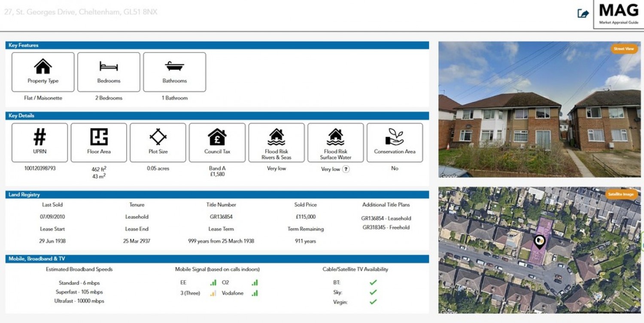Click the UPRN hash icon tile
This screenshot has width=644, height=323.
pyautogui.click(x=39, y=143)
